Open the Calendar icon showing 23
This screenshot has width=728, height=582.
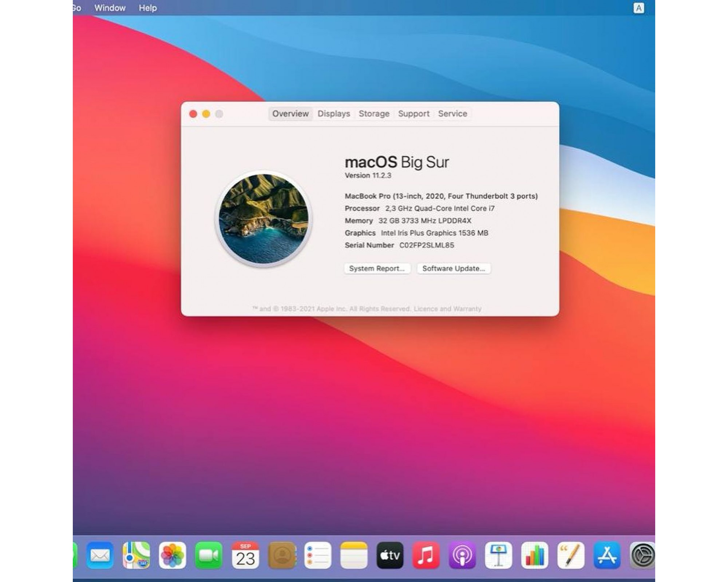[245, 555]
